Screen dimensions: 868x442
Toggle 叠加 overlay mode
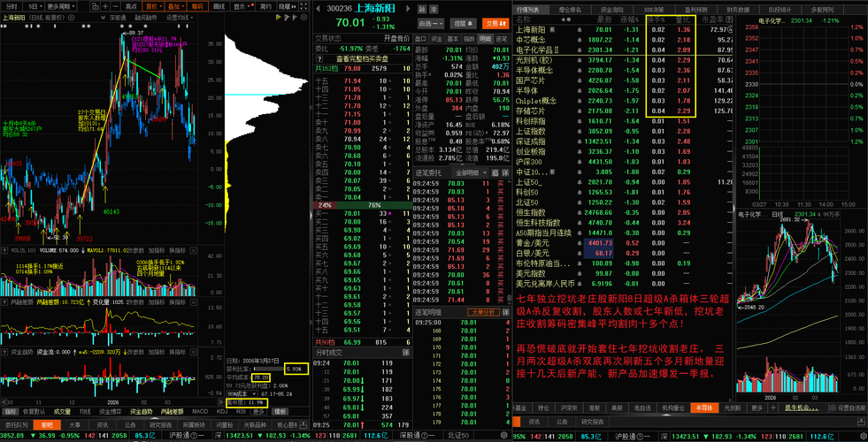(x=175, y=6)
